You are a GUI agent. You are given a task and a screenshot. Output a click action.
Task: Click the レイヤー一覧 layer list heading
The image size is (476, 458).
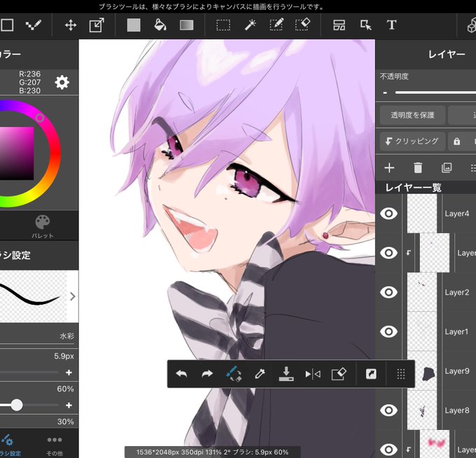[x=413, y=188]
